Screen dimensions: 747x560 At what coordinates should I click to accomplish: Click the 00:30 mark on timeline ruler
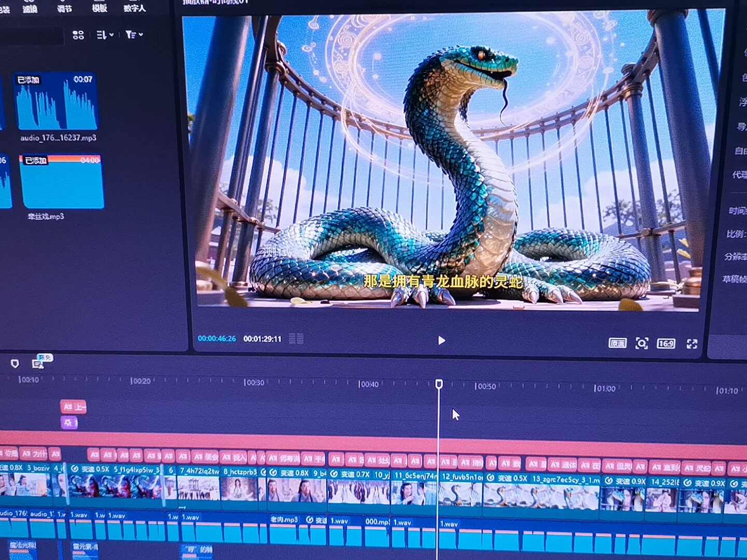pyautogui.click(x=255, y=383)
